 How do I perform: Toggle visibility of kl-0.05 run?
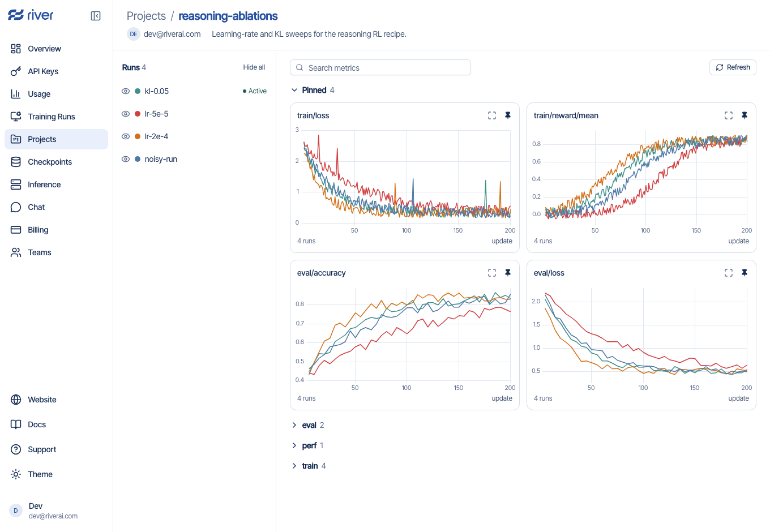(x=126, y=91)
